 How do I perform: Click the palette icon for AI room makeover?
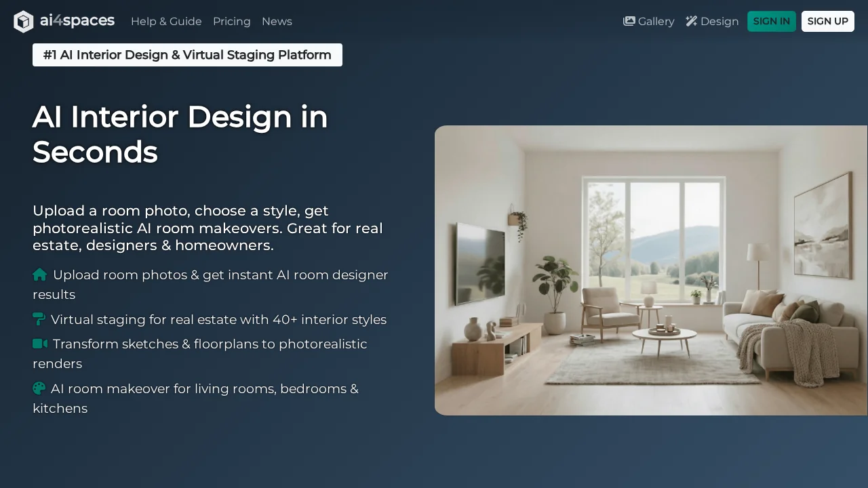[x=39, y=388]
